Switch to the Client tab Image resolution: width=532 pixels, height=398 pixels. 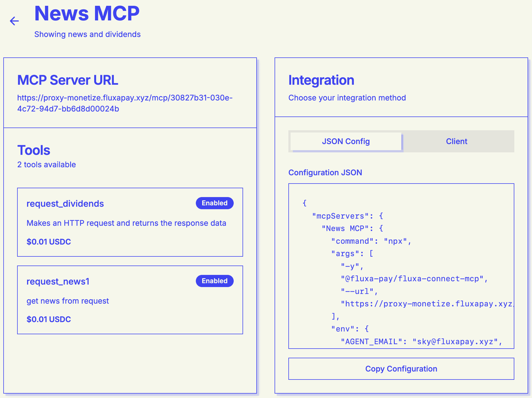click(456, 141)
